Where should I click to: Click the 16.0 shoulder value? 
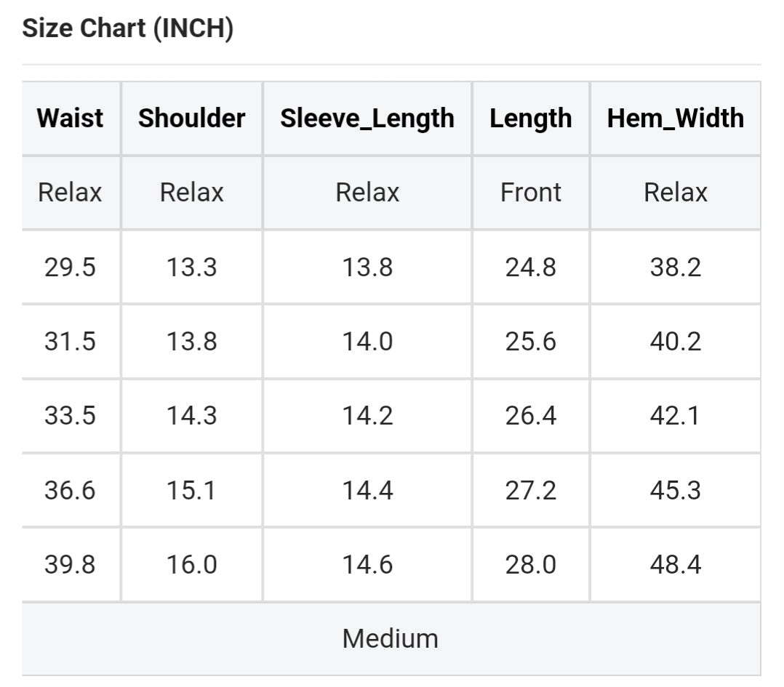pos(192,565)
